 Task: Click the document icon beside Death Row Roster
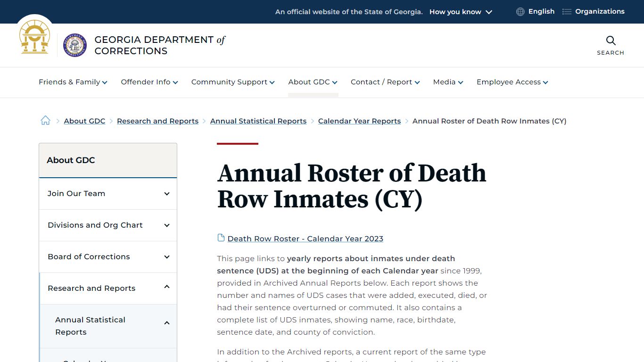tap(221, 238)
